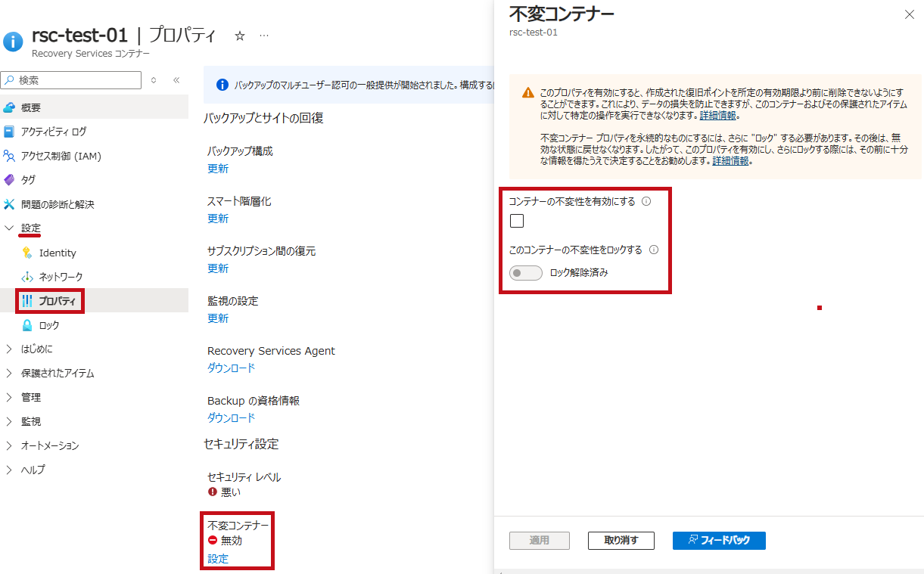Screen dimensions: 924x574
Task: Click the フィードバック button
Action: [719, 541]
